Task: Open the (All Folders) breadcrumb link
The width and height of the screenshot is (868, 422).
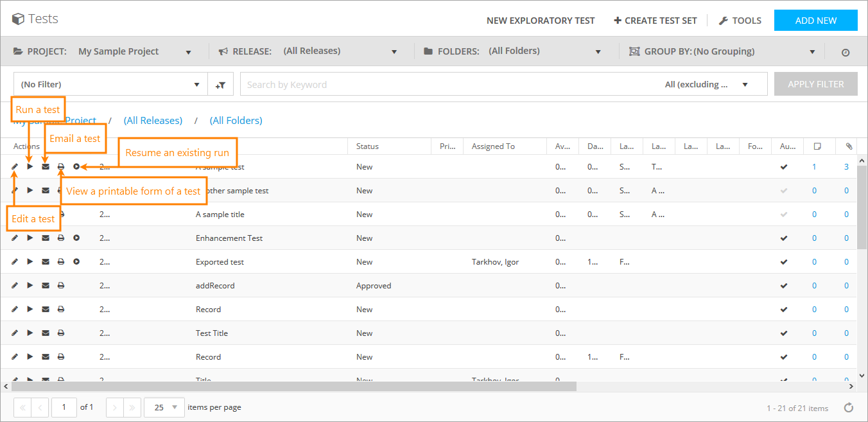Action: tap(236, 121)
